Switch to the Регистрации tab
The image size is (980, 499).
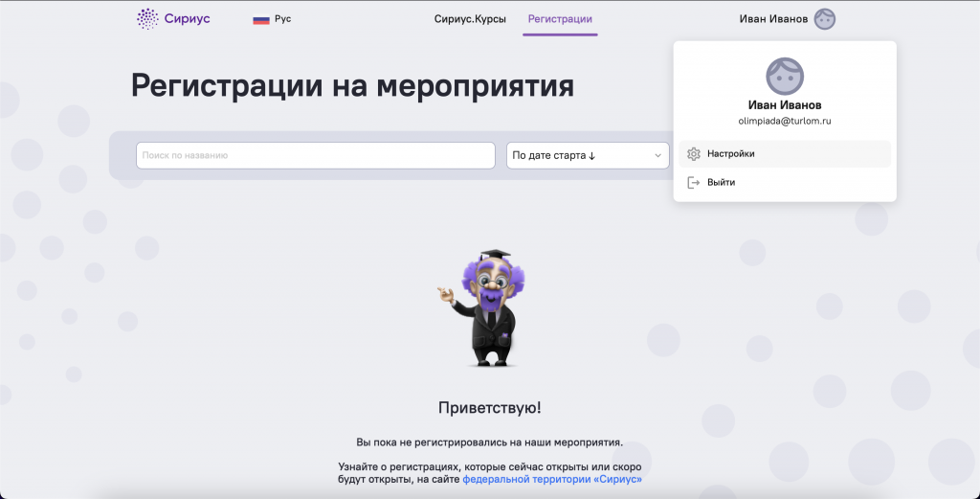(560, 19)
